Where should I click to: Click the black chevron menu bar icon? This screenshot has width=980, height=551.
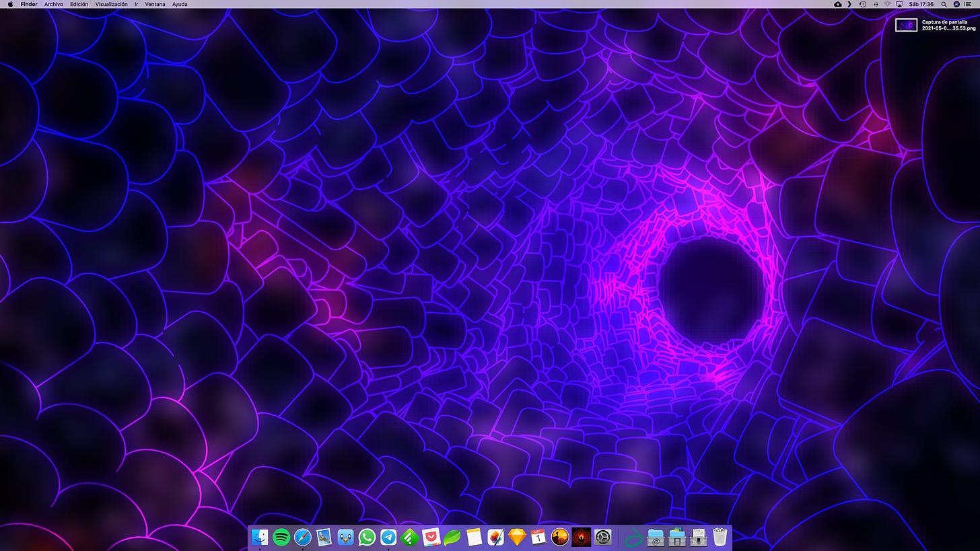(849, 4)
